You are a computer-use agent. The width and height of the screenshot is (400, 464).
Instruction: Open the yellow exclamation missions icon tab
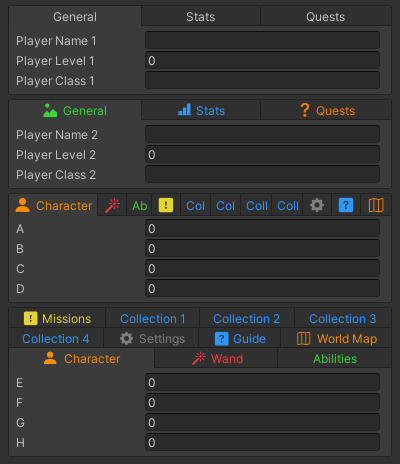pyautogui.click(x=166, y=205)
